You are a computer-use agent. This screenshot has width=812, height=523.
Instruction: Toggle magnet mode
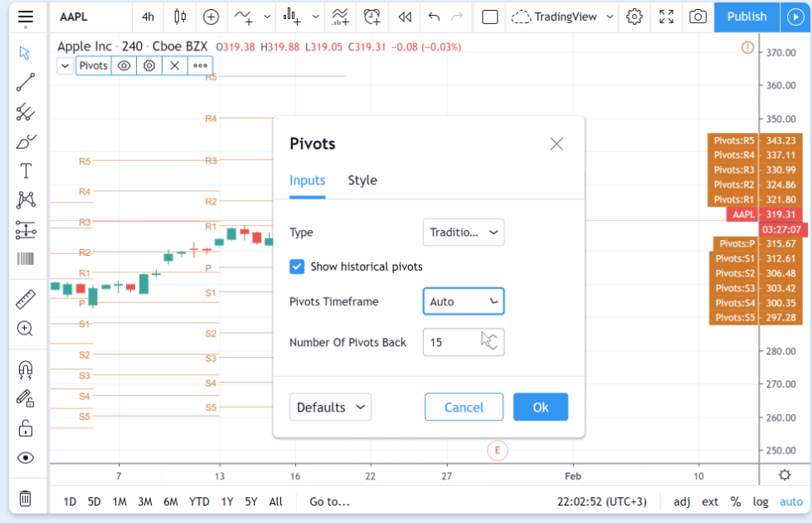click(26, 369)
